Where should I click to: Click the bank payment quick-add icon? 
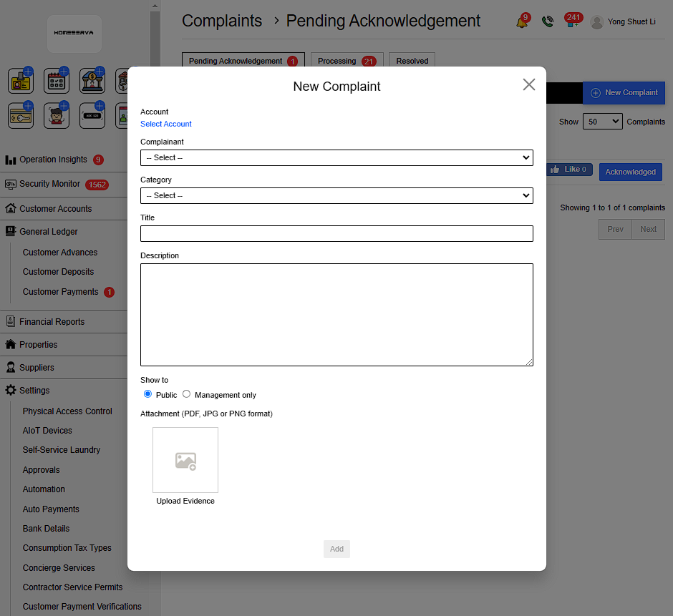click(92, 81)
